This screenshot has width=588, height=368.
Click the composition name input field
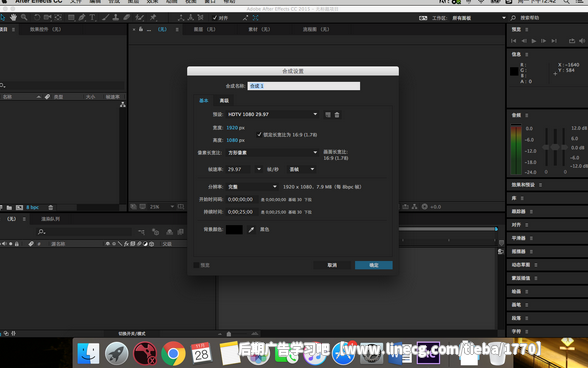point(303,86)
